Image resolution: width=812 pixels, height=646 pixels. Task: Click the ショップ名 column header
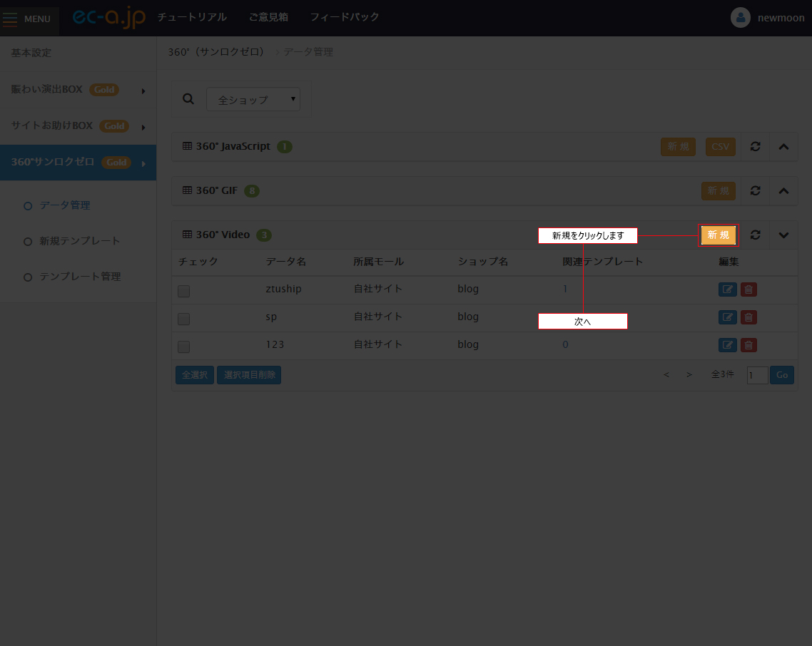point(482,262)
